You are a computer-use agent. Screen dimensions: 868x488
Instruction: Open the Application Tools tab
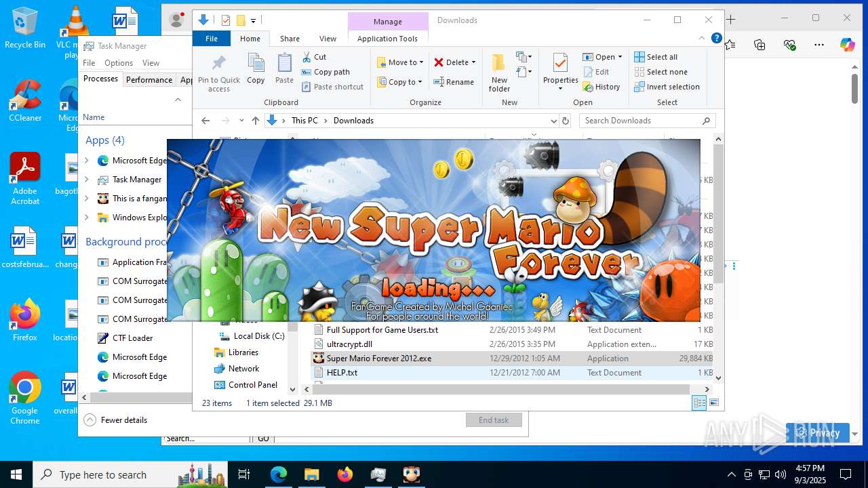pyautogui.click(x=387, y=39)
